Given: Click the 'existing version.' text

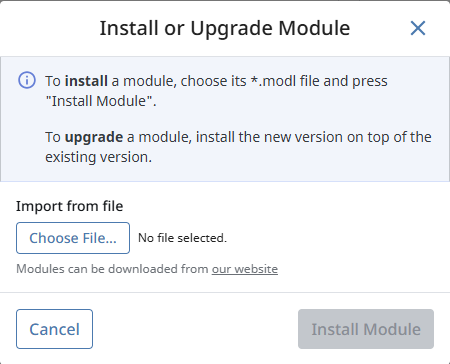Looking at the screenshot, I should 99,157.
